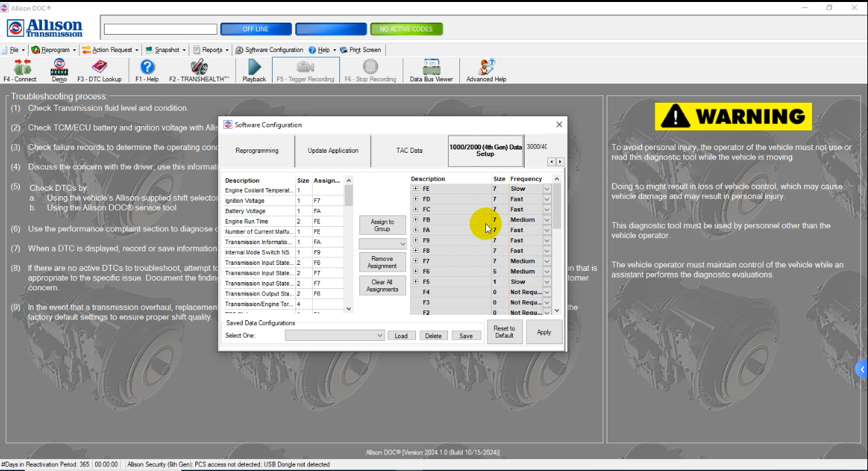Image resolution: width=868 pixels, height=471 pixels.
Task: Click the Save button
Action: (x=466, y=336)
